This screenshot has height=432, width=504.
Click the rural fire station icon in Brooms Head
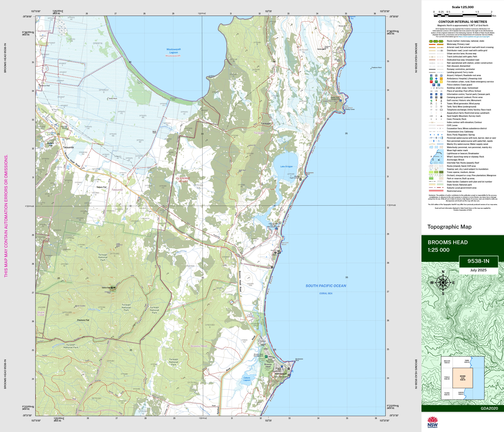coord(266,357)
